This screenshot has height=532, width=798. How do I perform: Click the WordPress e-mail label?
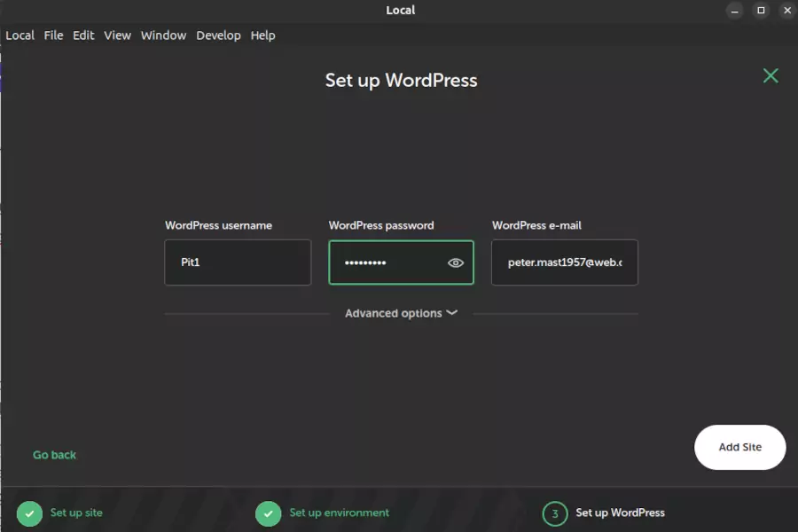coord(536,225)
